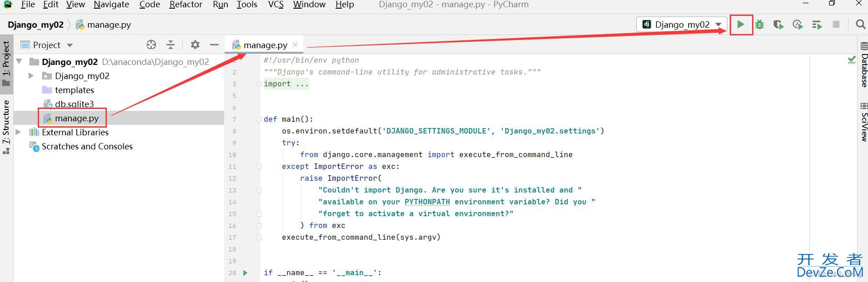Open the View menu
This screenshot has width=868, height=282.
pos(75,5)
